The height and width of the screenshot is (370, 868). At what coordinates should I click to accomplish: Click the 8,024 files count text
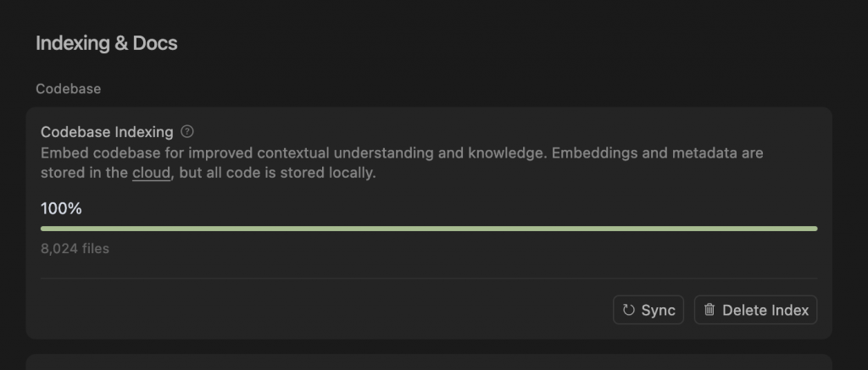pos(75,249)
